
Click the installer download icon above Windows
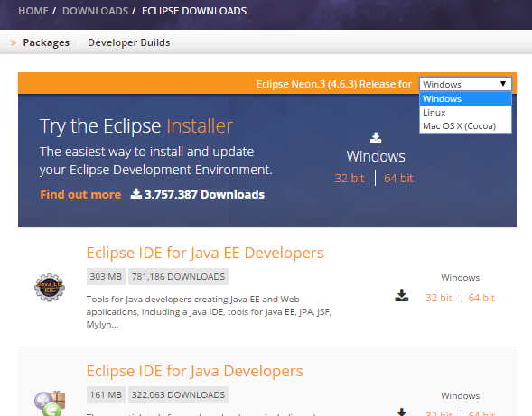376,137
